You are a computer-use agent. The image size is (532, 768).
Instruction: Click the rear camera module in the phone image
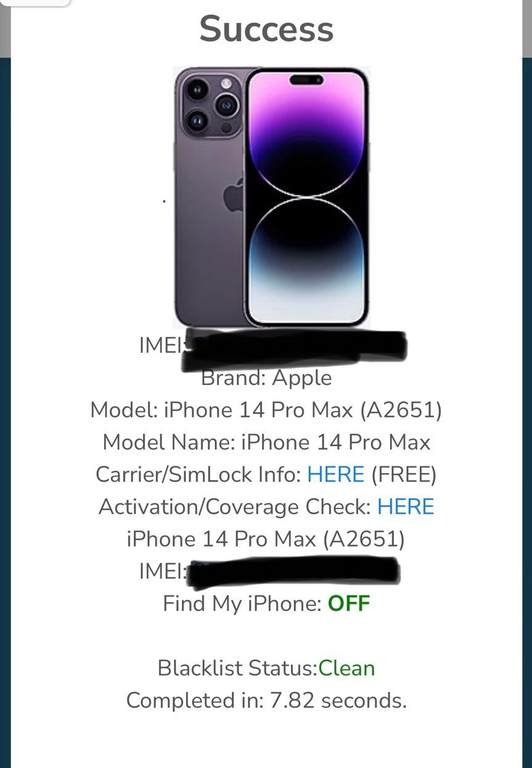click(210, 105)
